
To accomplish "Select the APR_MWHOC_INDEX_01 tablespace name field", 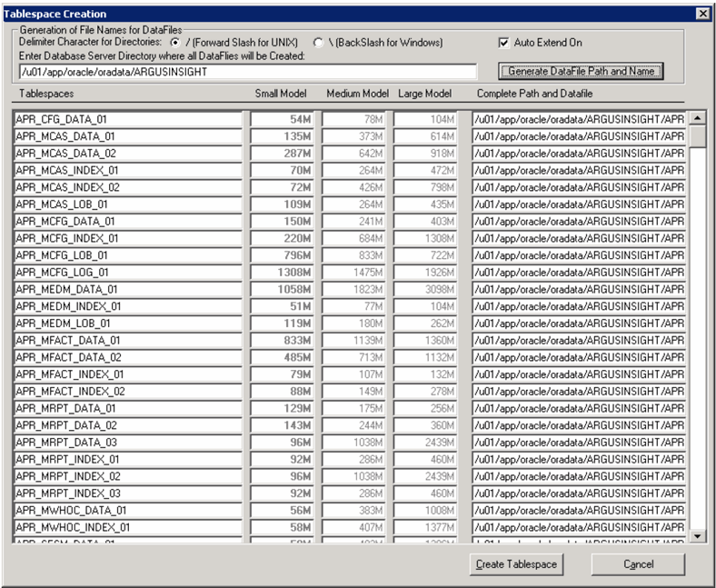I will (x=128, y=527).
